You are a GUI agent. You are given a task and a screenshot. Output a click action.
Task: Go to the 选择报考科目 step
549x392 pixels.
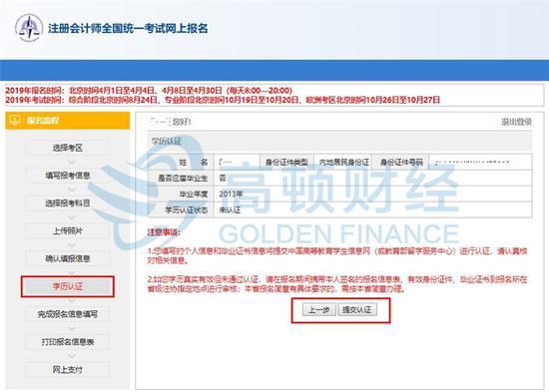click(67, 203)
